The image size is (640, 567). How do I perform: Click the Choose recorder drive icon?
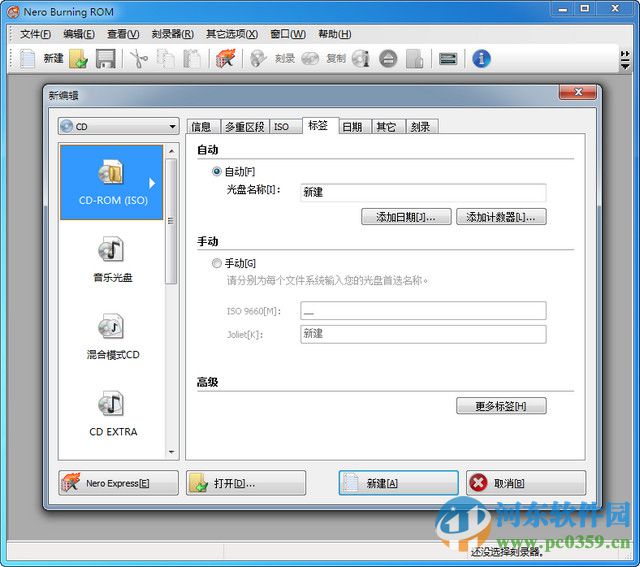tap(448, 59)
